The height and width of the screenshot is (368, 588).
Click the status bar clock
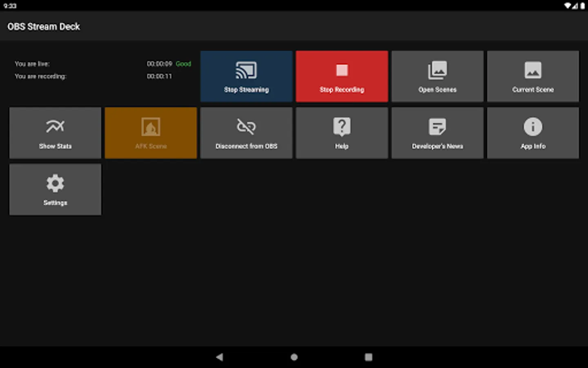10,6
